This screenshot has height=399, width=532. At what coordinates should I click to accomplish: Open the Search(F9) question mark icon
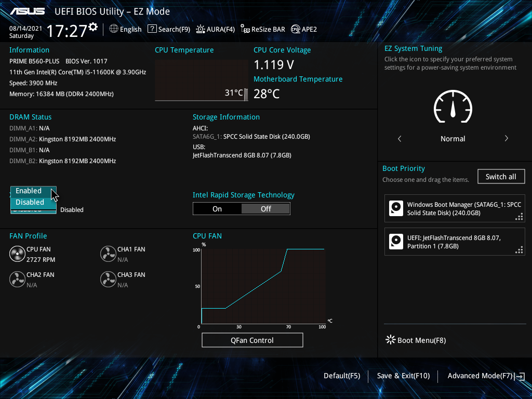pyautogui.click(x=152, y=29)
